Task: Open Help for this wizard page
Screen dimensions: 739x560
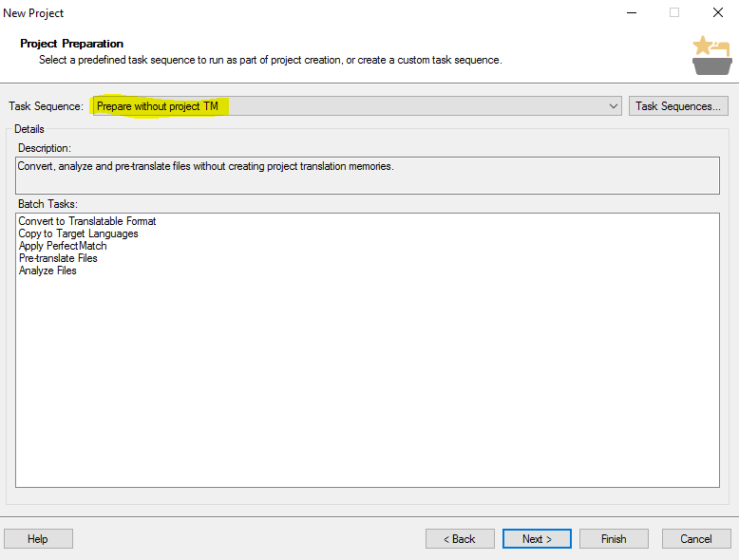Action: pos(38,539)
